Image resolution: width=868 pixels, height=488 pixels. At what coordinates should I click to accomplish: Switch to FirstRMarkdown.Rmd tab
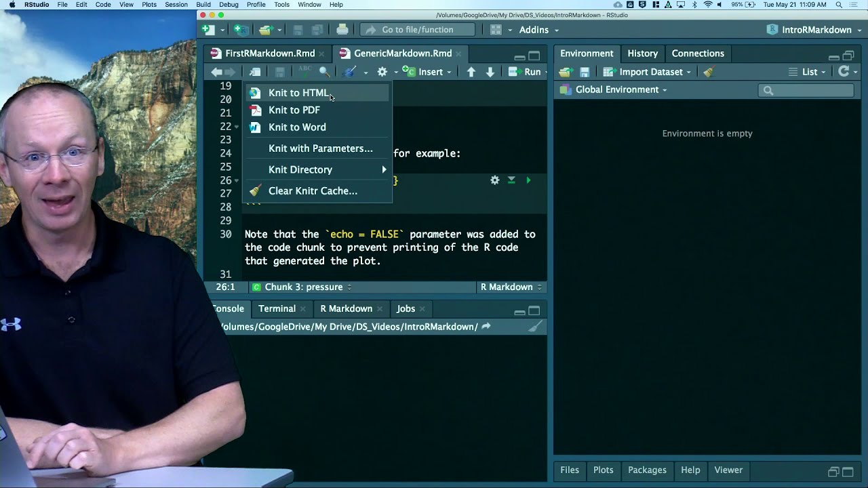[269, 54]
